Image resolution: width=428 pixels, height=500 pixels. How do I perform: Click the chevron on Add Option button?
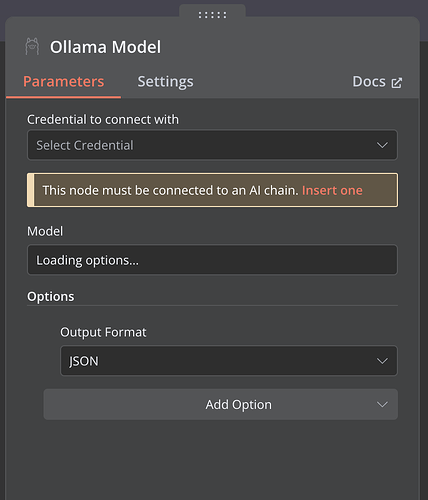coord(382,404)
